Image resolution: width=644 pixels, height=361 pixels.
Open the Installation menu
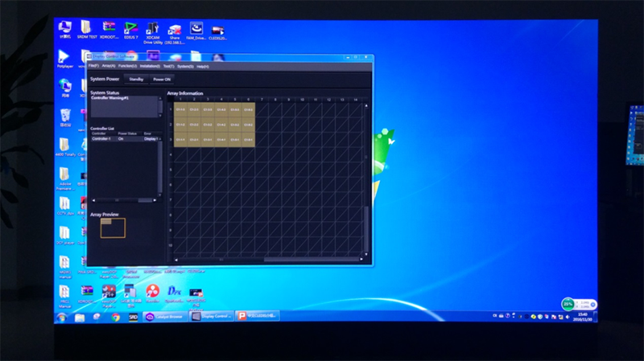click(x=149, y=66)
